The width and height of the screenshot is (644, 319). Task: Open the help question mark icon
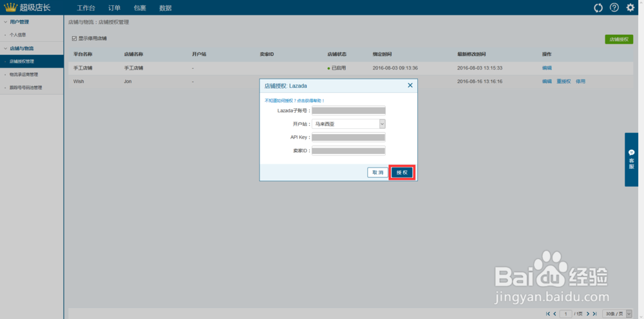click(614, 7)
